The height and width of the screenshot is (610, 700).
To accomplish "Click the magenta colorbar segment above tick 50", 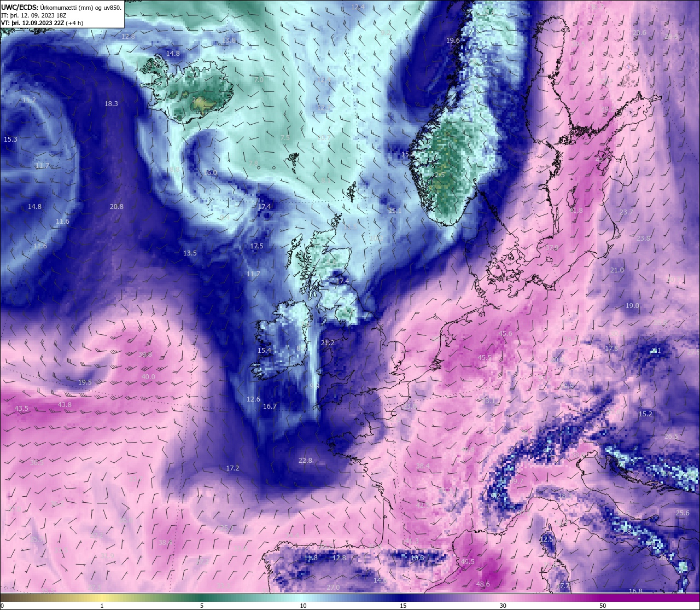I will pos(602,597).
